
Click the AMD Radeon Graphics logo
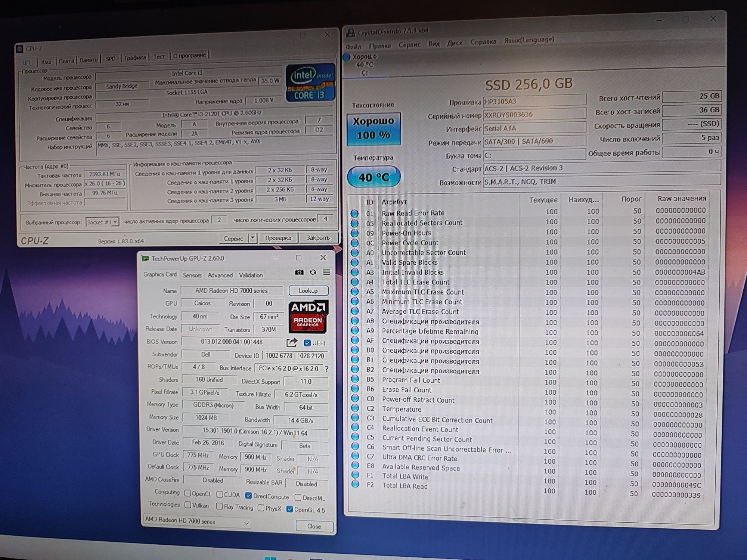(x=309, y=316)
